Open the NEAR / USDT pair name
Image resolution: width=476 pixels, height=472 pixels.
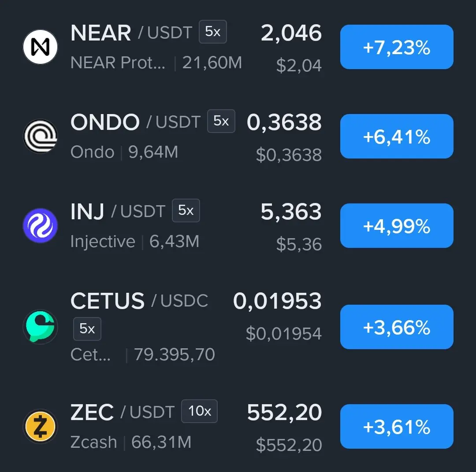pos(131,33)
